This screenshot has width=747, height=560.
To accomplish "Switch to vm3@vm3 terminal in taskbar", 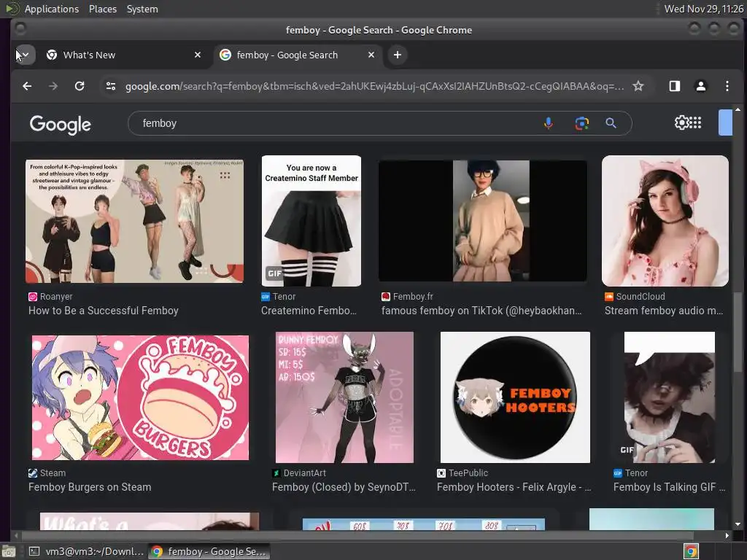I will coord(86,551).
